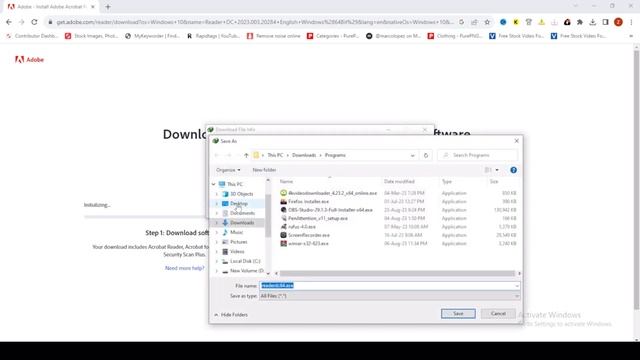
Task: Select the 4kvideodownloader online.exe file
Action: [332, 193]
